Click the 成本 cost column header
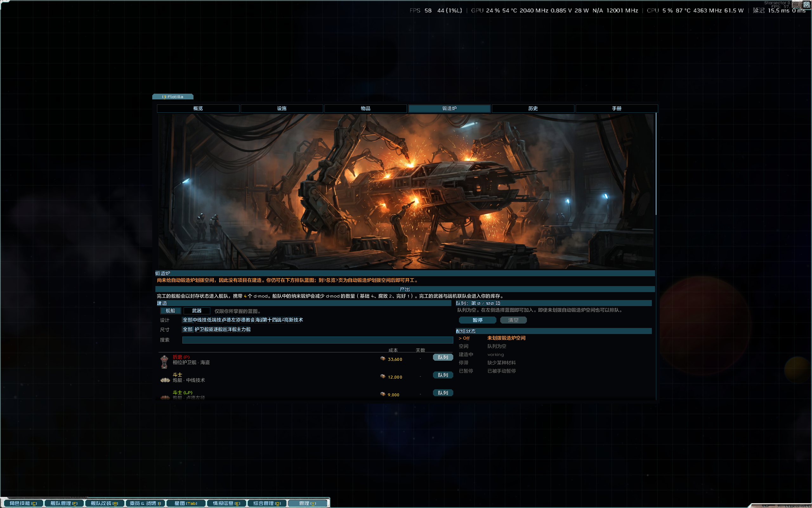 pyautogui.click(x=393, y=350)
